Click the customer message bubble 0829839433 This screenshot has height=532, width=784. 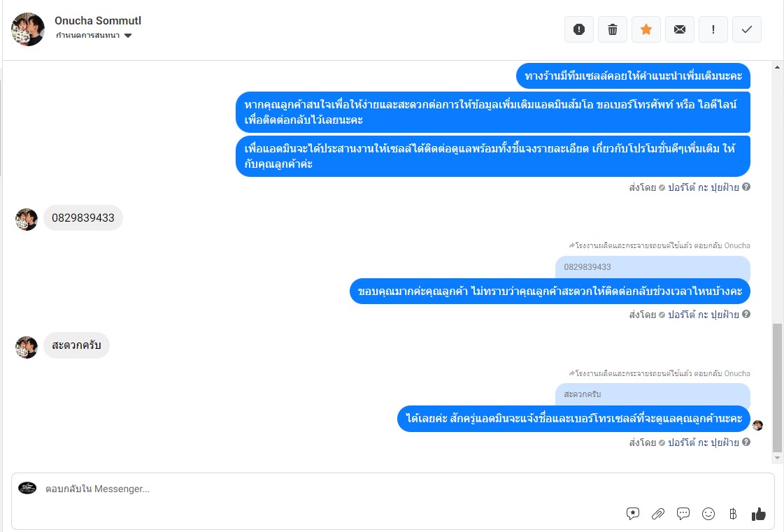(x=83, y=218)
